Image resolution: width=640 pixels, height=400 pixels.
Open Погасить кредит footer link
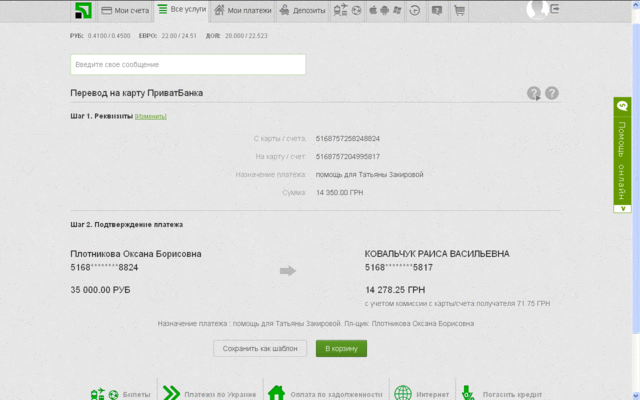(512, 395)
